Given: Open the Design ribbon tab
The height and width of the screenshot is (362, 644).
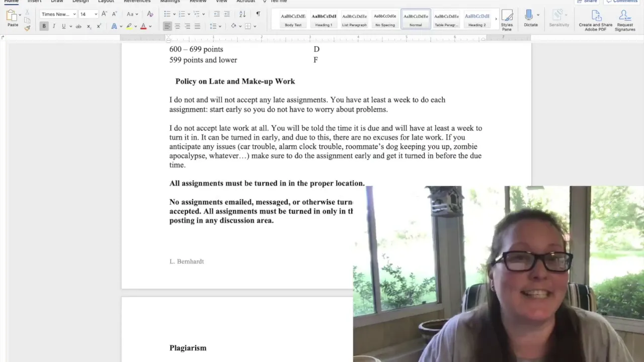Looking at the screenshot, I should tap(80, 2).
